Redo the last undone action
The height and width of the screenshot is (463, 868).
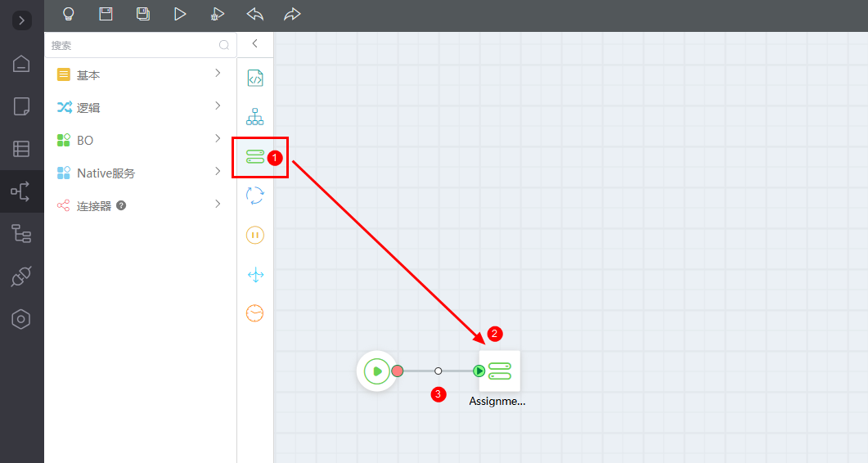click(292, 14)
